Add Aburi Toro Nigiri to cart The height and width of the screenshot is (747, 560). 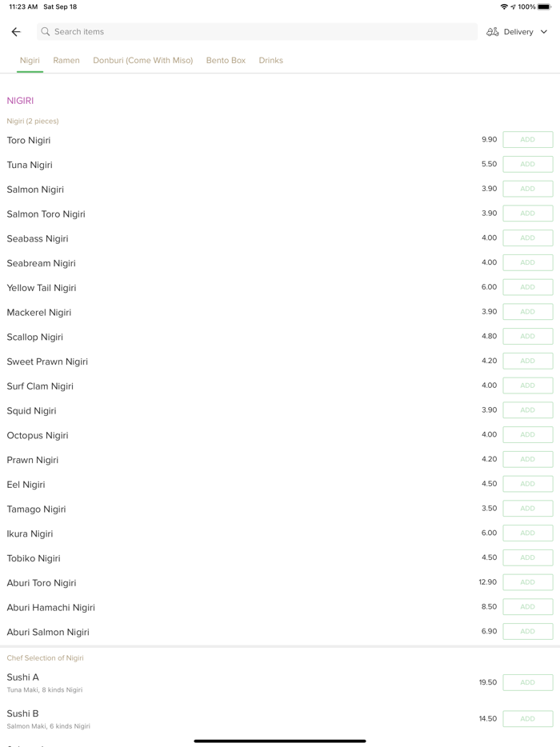527,582
